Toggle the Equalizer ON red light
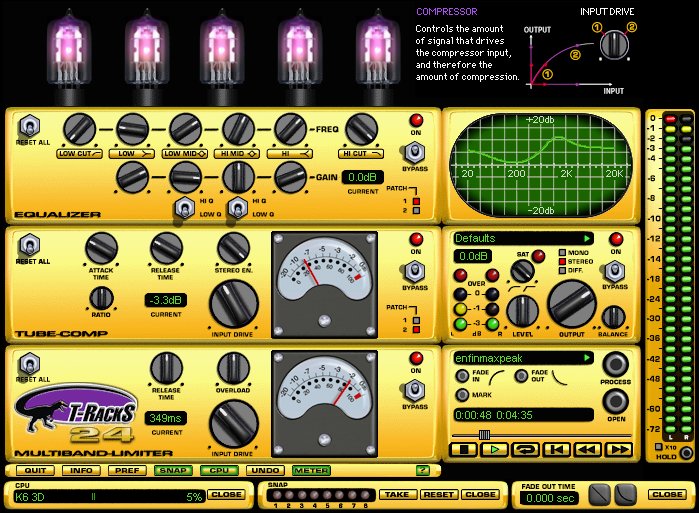 tap(416, 120)
